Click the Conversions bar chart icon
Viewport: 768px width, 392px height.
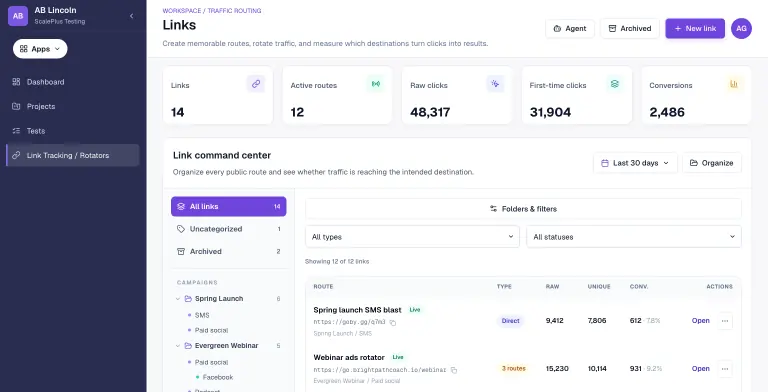click(734, 84)
